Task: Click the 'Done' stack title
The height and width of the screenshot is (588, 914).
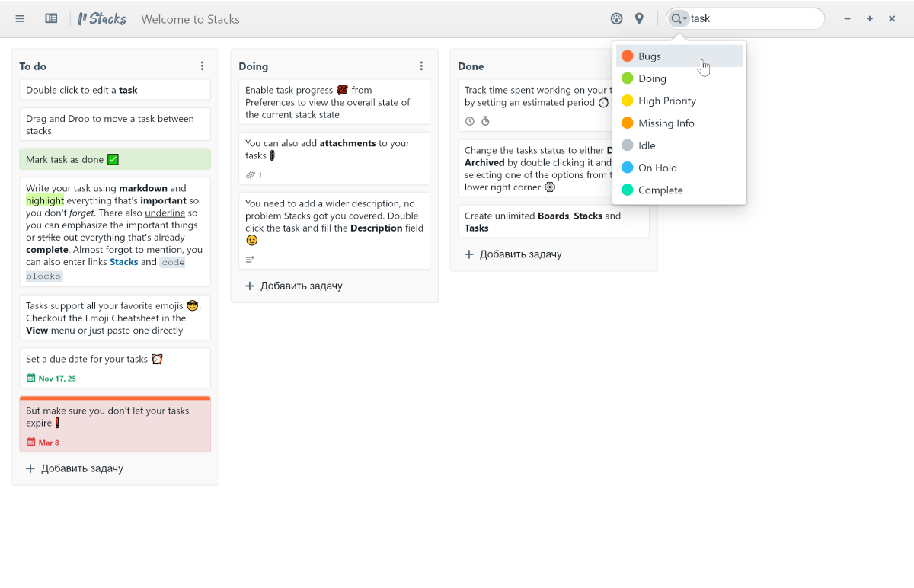Action: point(471,66)
